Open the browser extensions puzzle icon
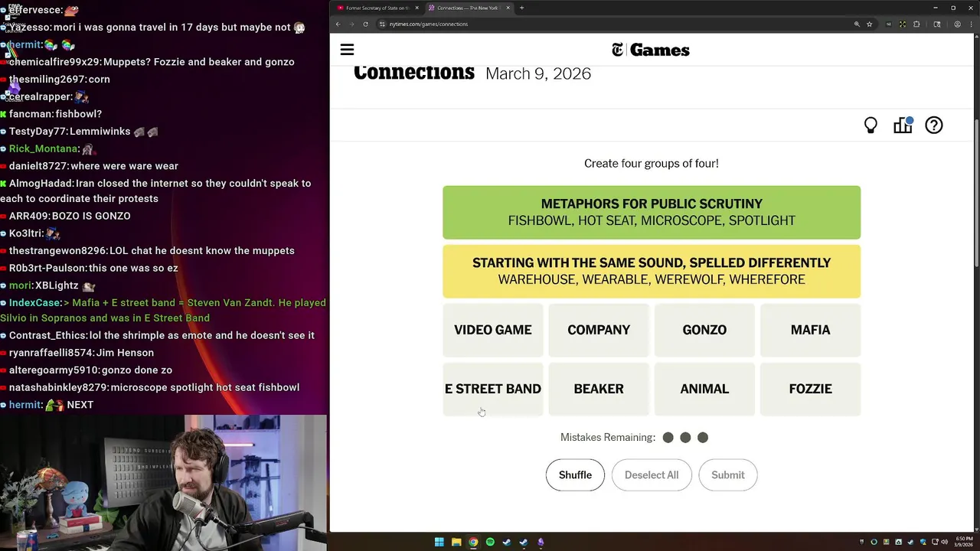Viewport: 980px width, 551px height. [916, 24]
